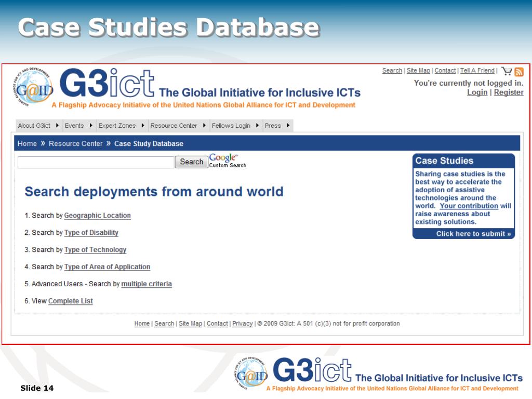Click the top-right Contact link
The image size is (532, 399).
445,71
